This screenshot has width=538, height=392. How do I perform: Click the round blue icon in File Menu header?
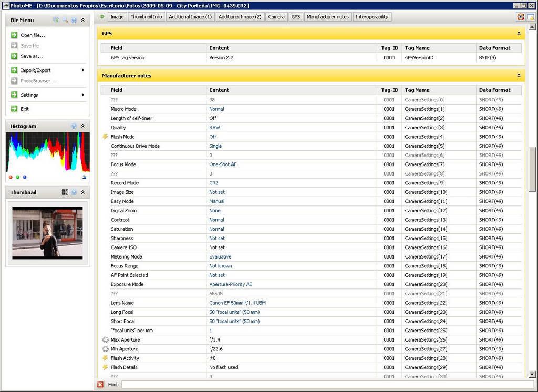tap(74, 20)
